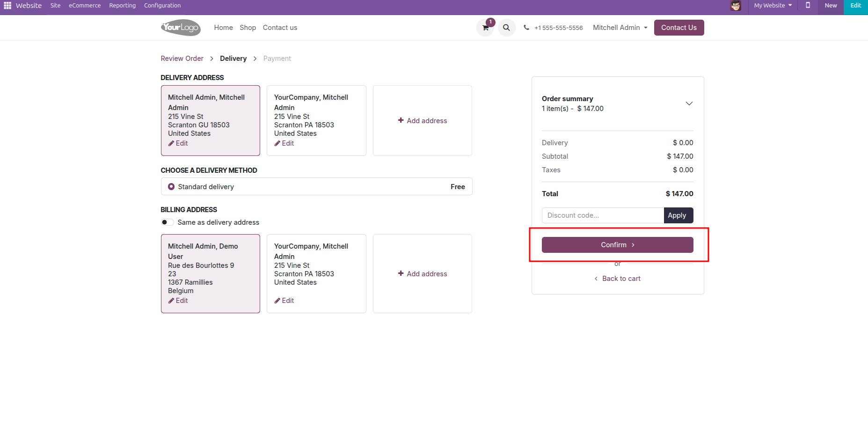Apply the discount code
The height and width of the screenshot is (442, 868).
point(677,215)
